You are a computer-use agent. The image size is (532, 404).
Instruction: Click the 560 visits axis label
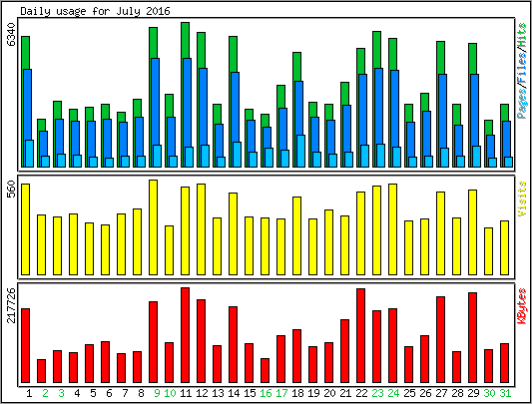(x=12, y=189)
